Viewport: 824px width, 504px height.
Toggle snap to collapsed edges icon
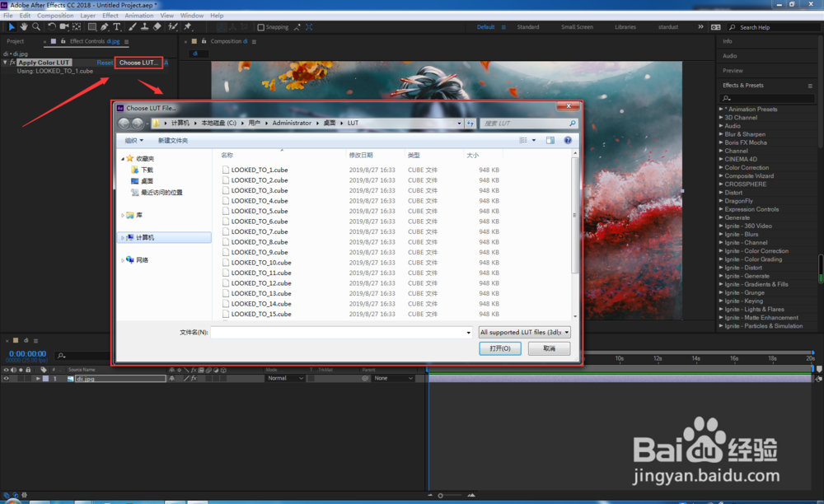(297, 27)
